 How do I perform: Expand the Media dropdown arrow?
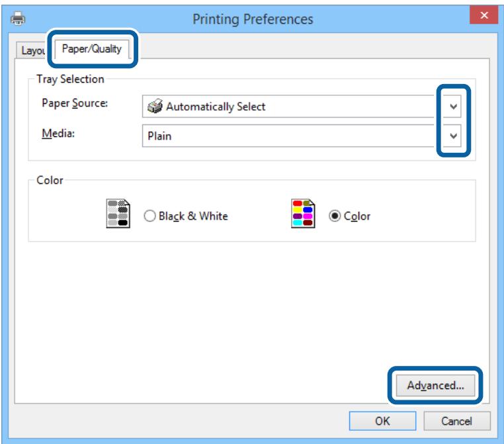pyautogui.click(x=453, y=134)
